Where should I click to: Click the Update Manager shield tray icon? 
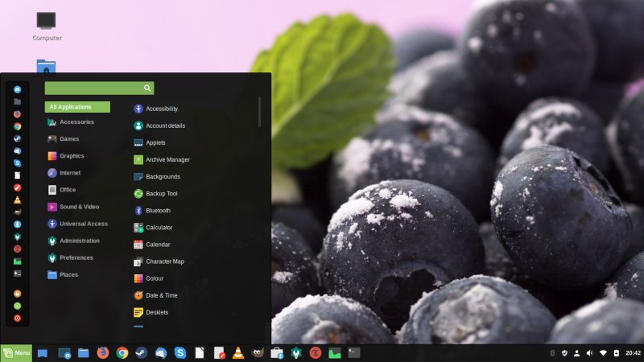pyautogui.click(x=565, y=353)
